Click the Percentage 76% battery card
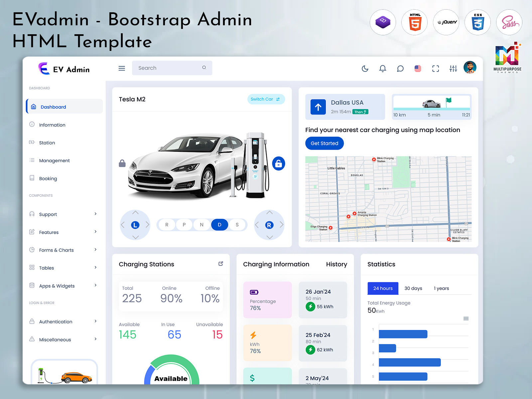532x399 pixels. pos(268,300)
